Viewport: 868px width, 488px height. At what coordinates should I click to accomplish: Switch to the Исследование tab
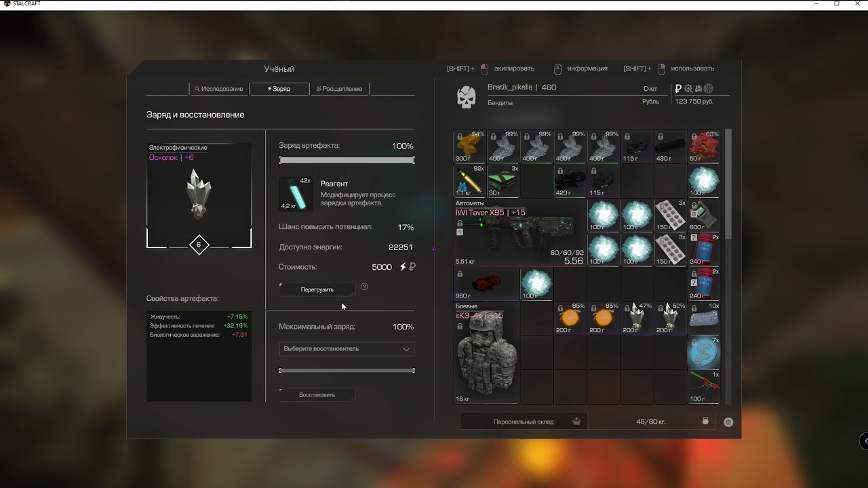(218, 89)
